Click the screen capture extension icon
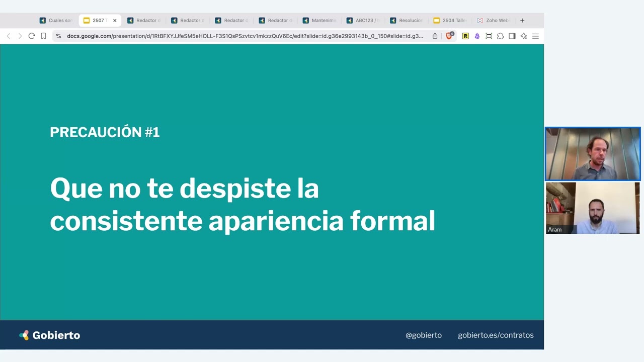The image size is (644, 362). coord(489,36)
